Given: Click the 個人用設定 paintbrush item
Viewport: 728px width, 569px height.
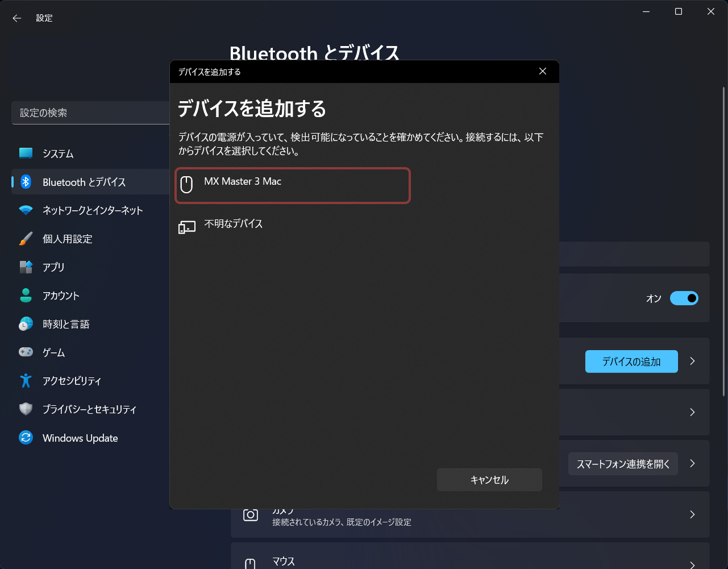Looking at the screenshot, I should point(67,239).
